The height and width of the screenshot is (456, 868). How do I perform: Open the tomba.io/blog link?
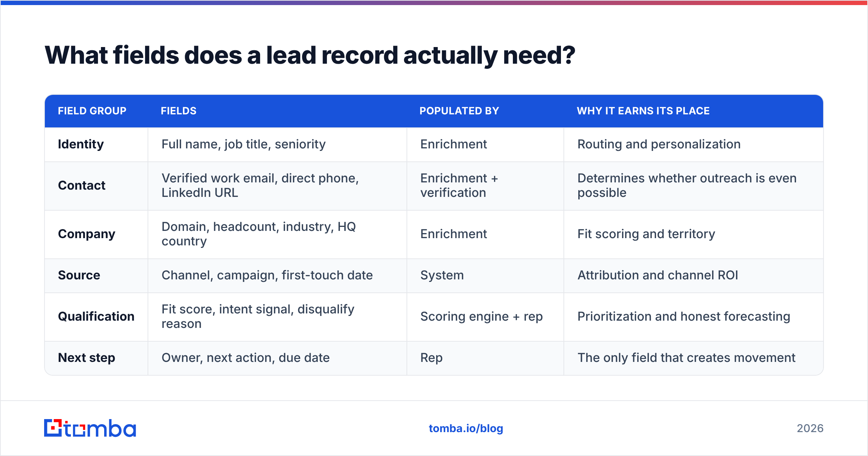coord(466,428)
